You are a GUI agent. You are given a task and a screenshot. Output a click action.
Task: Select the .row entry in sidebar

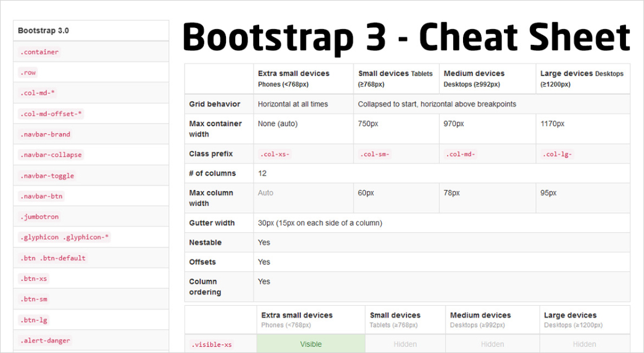[28, 73]
